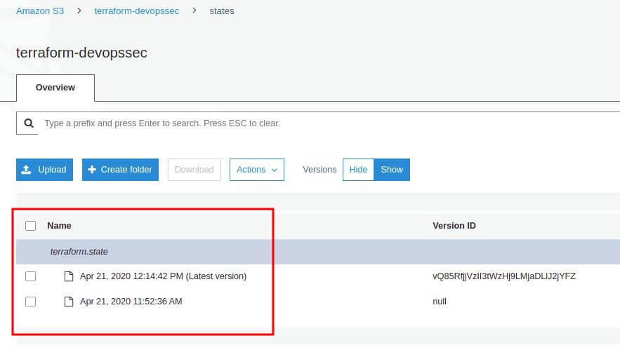Click file icon of the latest version
620x364 pixels.
click(69, 276)
